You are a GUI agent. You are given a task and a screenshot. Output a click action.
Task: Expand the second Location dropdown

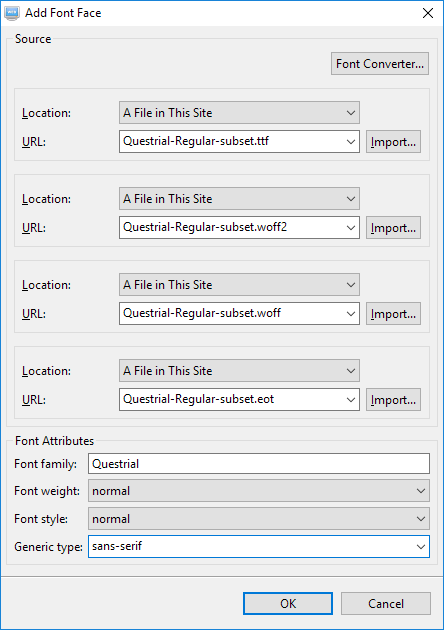coord(239,198)
